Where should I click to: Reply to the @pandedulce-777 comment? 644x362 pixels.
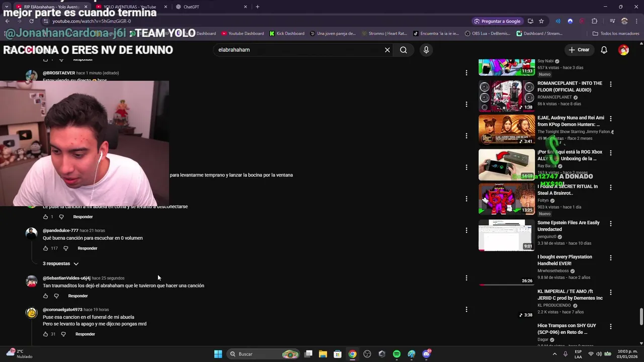click(x=88, y=248)
